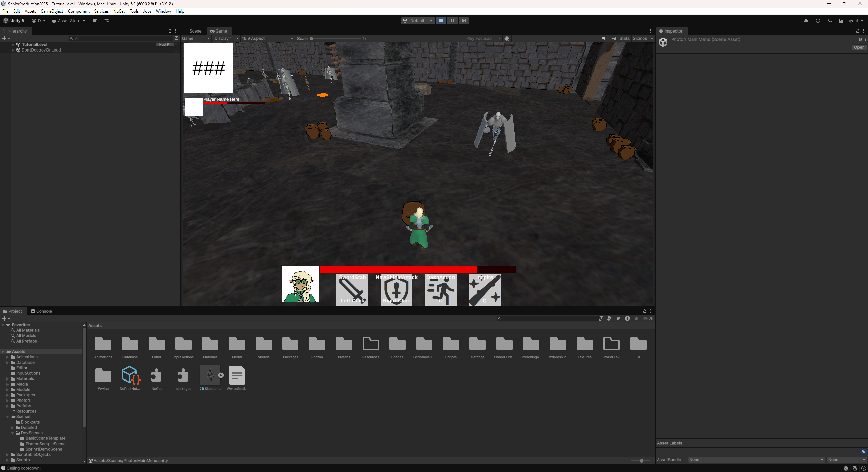Click the Step frame button
This screenshot has height=472, width=868.
coord(464,21)
